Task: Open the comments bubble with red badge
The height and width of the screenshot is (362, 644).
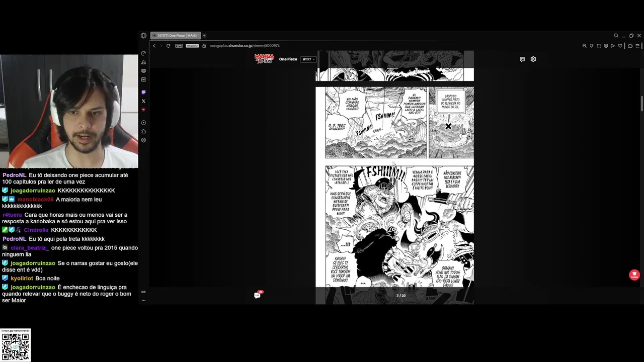Action: pos(258,295)
